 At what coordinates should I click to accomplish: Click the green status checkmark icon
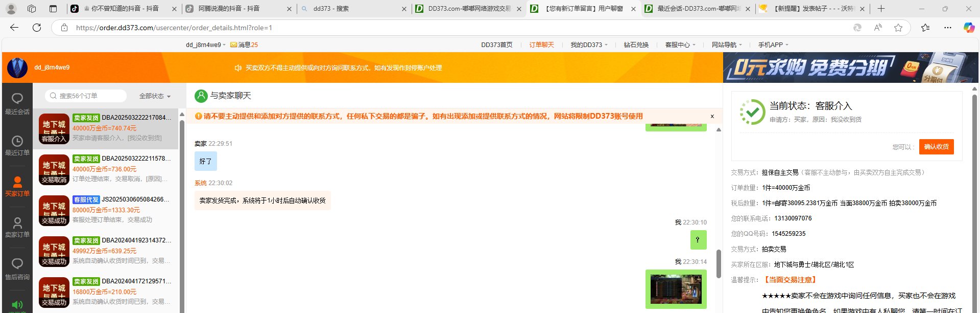[752, 112]
